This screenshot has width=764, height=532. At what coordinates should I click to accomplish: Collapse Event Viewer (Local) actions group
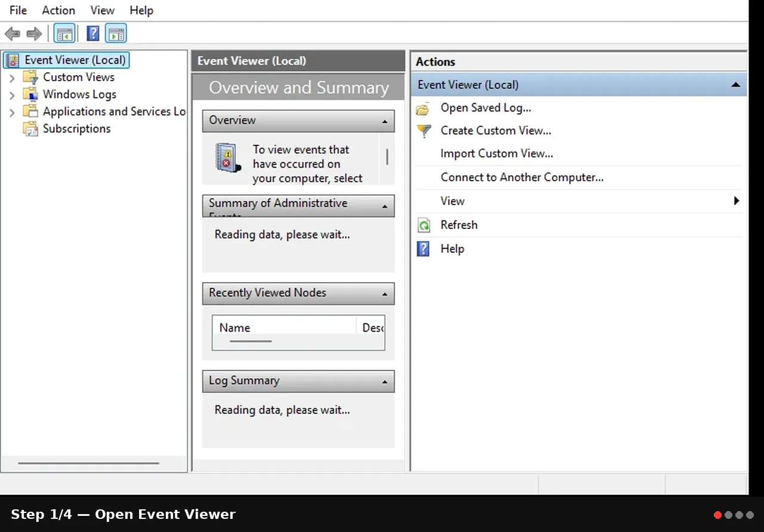[x=735, y=85]
